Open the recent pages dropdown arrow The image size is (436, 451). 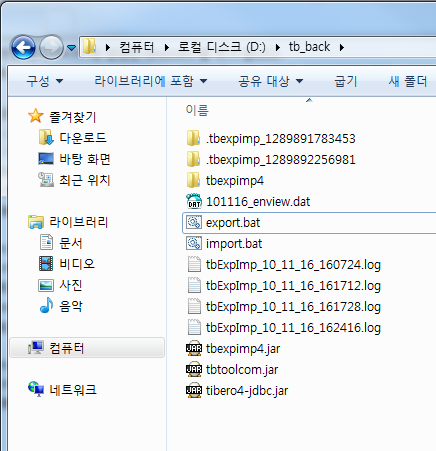(x=71, y=48)
